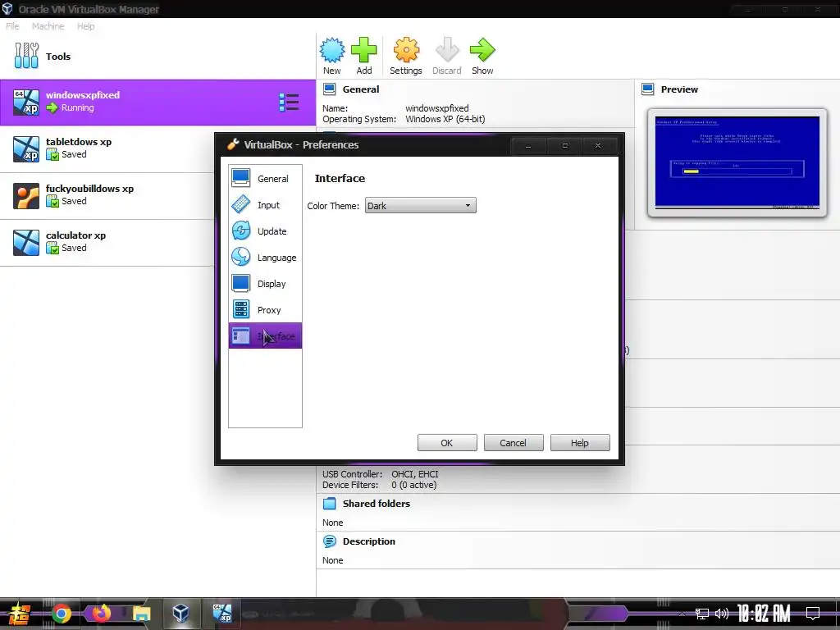Close the Preferences dialog
The image size is (840, 630).
click(598, 146)
